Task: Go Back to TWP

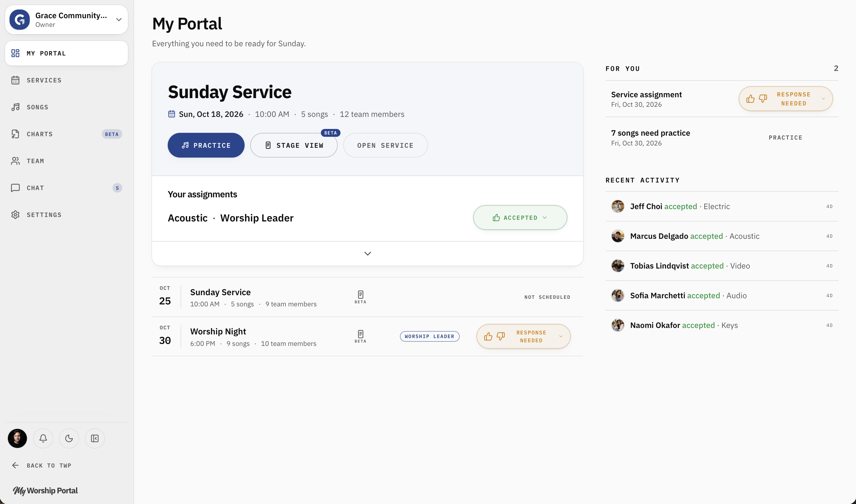Action: click(x=42, y=465)
